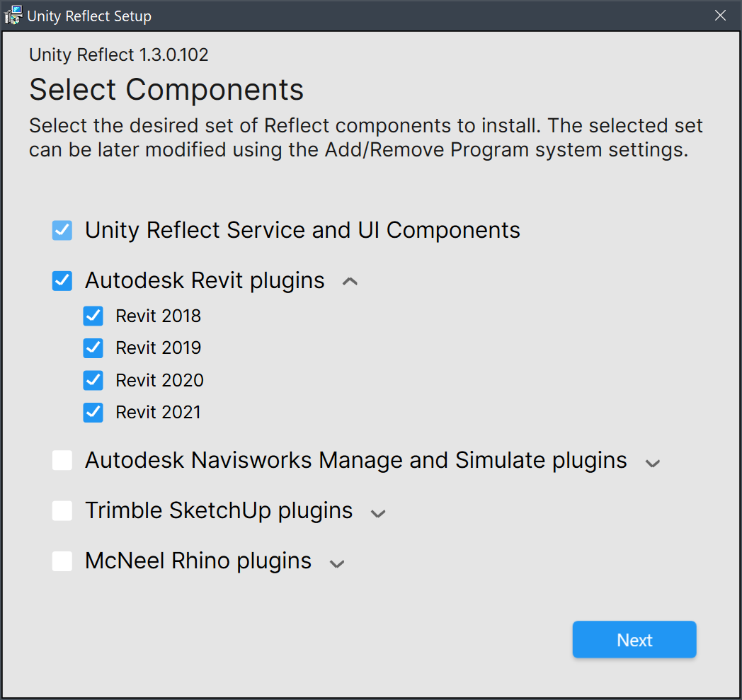Image resolution: width=742 pixels, height=700 pixels.
Task: Collapse the Autodesk Revit plugins list
Action: [x=349, y=280]
